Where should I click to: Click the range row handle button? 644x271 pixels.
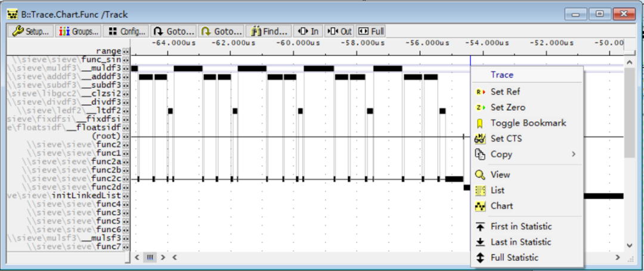pyautogui.click(x=126, y=51)
